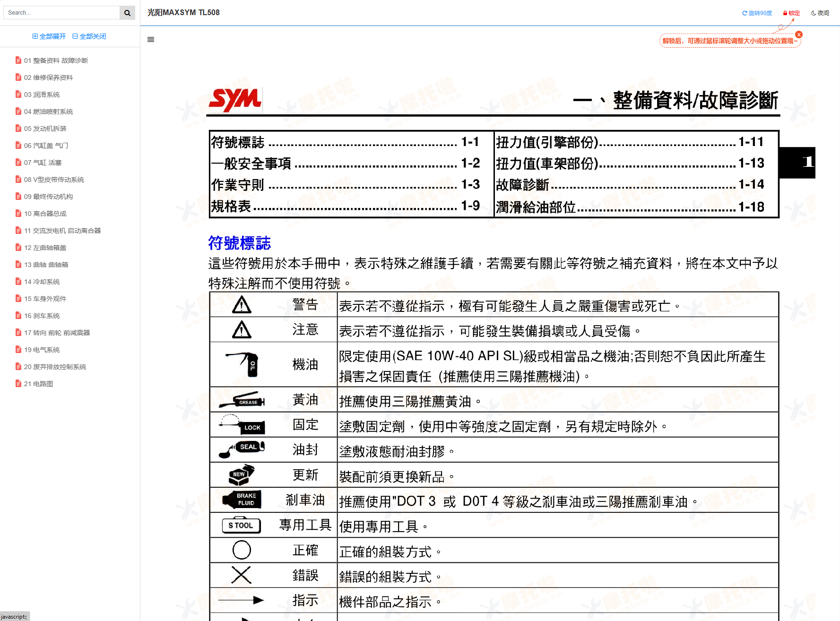Open chapter 09 最终传动机构
This screenshot has height=621, width=840.
point(49,197)
